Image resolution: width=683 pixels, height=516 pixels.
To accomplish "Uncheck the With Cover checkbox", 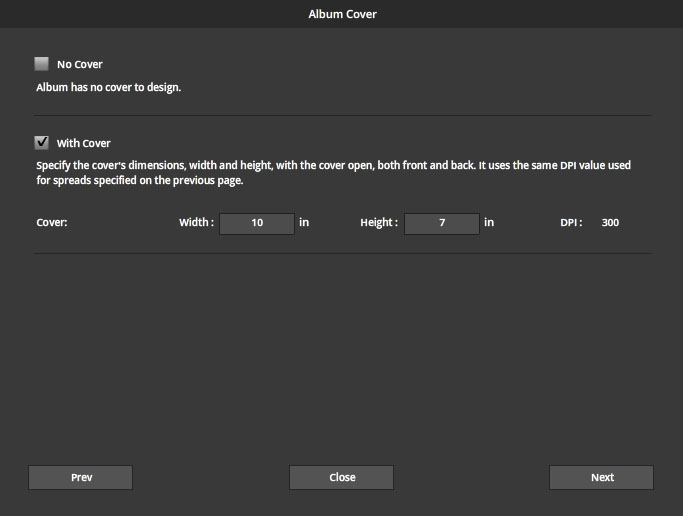I will tap(42, 142).
